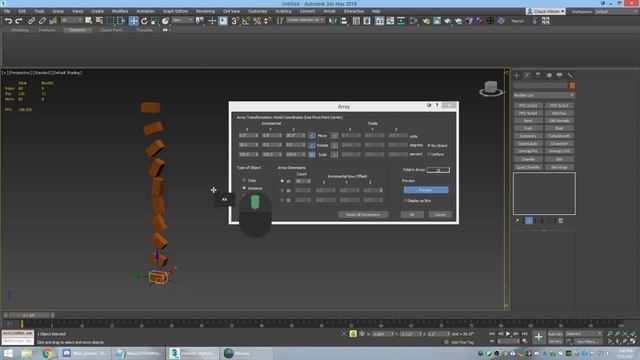Click the orange object color swatch
Viewport: 640px width, 360px height.
coord(572,86)
